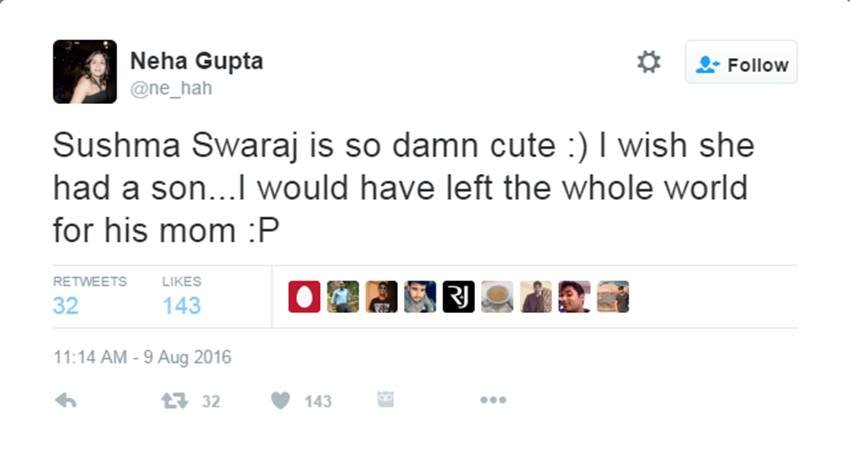Follow Neha Gupta
Screen dimensions: 850x454
coord(741,62)
